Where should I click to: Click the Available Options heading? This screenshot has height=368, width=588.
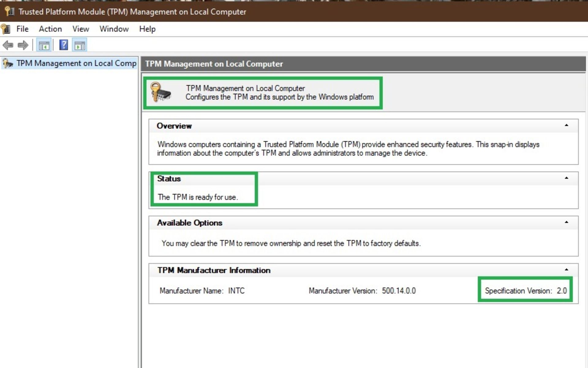190,223
